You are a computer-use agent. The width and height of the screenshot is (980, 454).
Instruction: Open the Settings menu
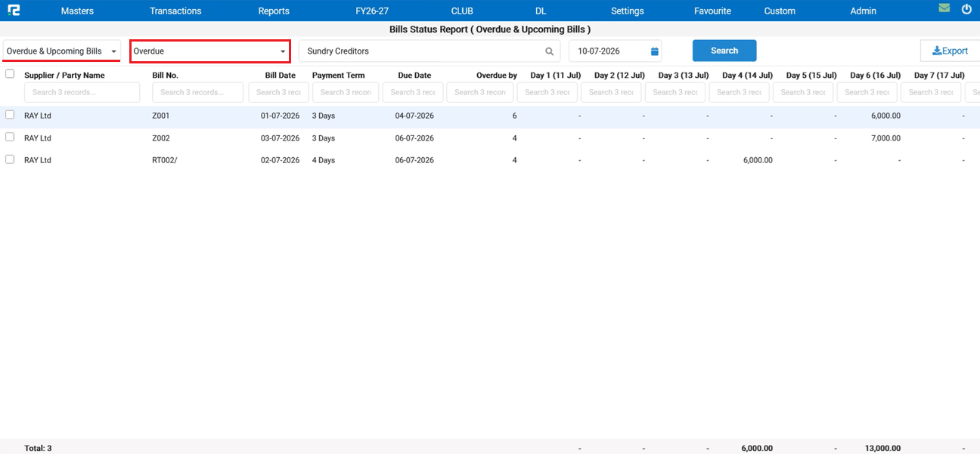pyautogui.click(x=628, y=11)
